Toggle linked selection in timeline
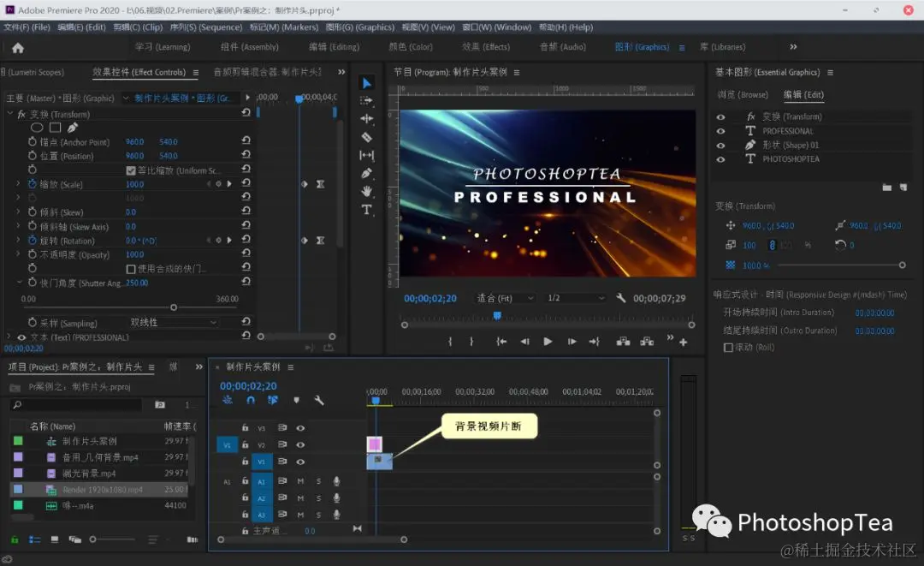Viewport: 924px width, 566px height. 272,401
